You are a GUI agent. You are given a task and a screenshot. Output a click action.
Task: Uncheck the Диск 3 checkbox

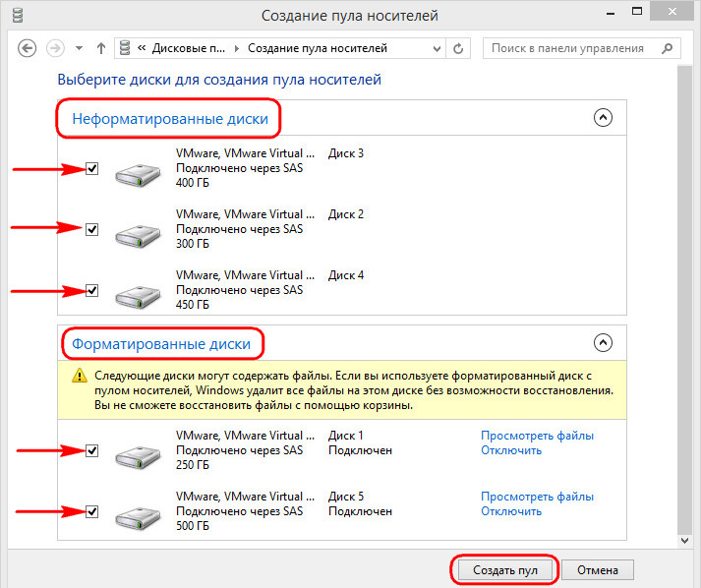click(92, 169)
